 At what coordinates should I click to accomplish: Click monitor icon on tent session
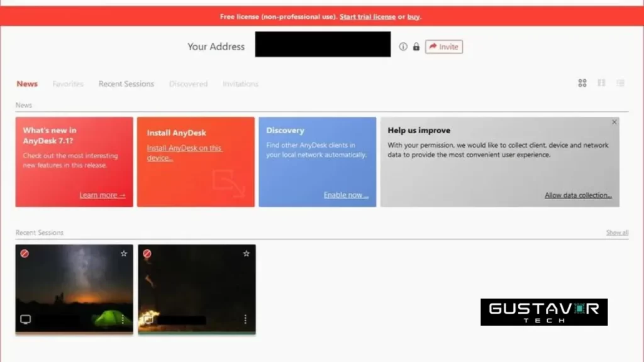pyautogui.click(x=25, y=319)
